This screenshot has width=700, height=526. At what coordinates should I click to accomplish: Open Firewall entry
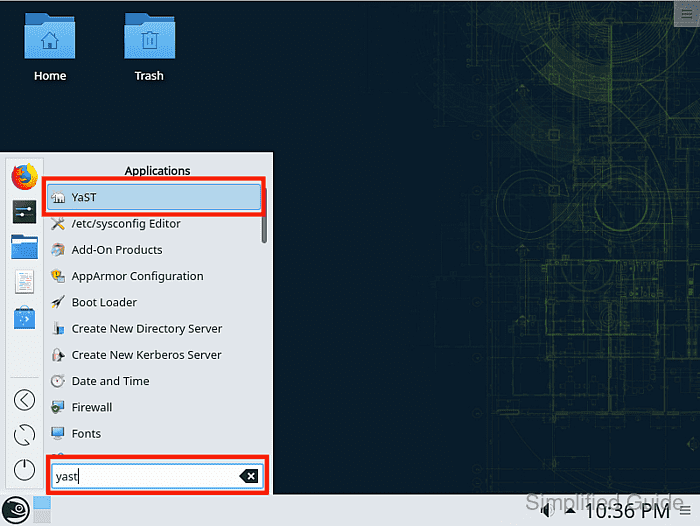click(x=154, y=407)
